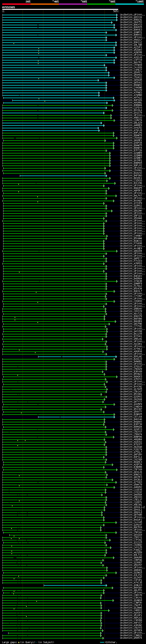Open hit UniRef100_B6SXZ9
146x644 pixels.
pos(131,90)
